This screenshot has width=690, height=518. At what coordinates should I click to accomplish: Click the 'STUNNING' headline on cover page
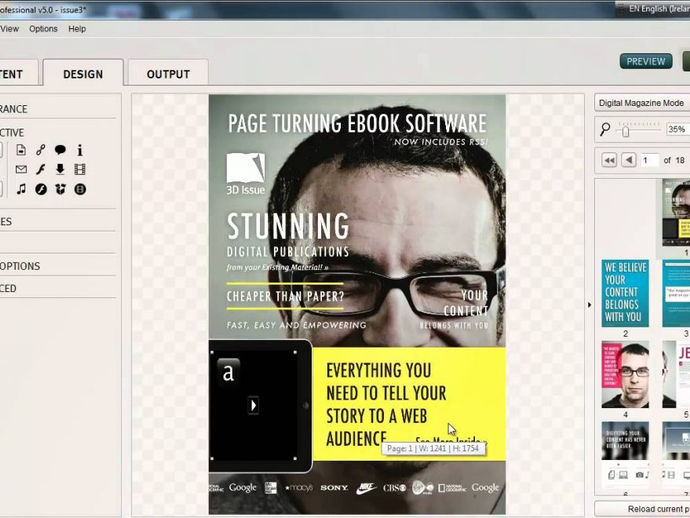point(288,225)
